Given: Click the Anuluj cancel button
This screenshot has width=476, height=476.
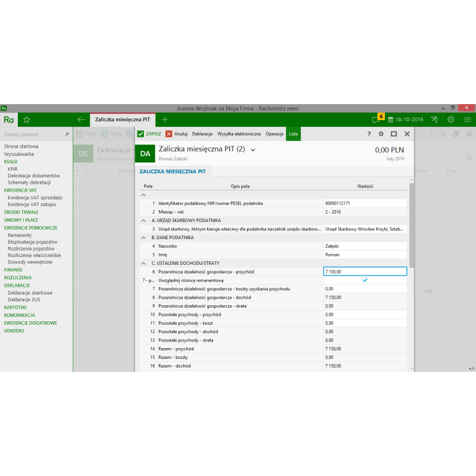Looking at the screenshot, I should click(x=177, y=134).
